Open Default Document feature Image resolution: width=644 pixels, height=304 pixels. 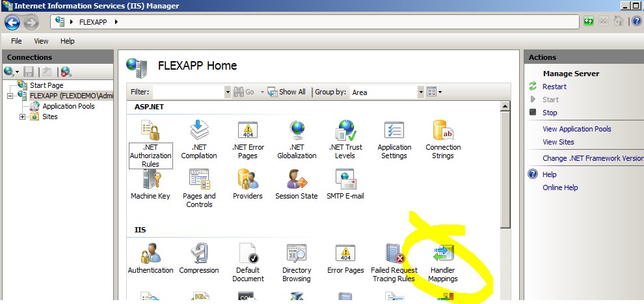[248, 263]
